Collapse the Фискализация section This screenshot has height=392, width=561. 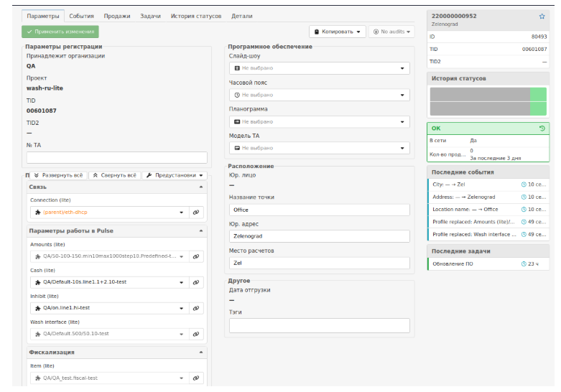coord(200,353)
